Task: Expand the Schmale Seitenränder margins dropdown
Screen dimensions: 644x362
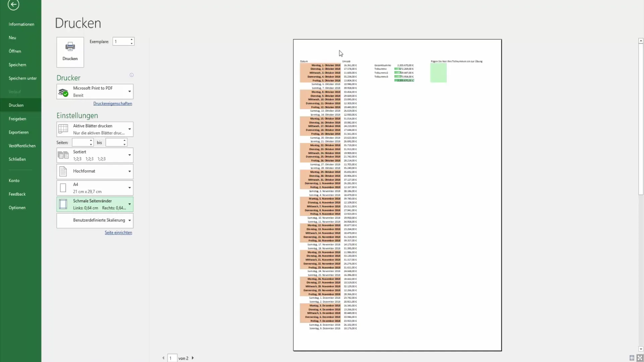Action: 129,204
